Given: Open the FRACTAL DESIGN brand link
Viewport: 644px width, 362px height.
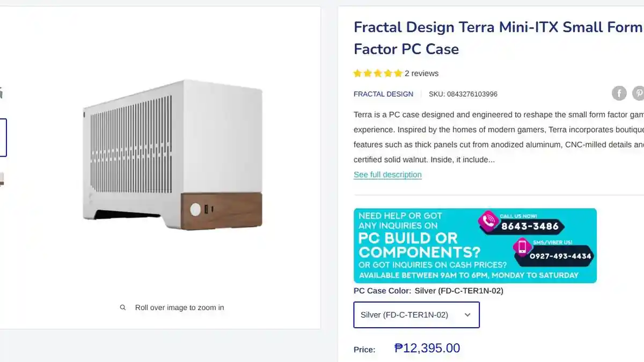Looking at the screenshot, I should coord(383,94).
